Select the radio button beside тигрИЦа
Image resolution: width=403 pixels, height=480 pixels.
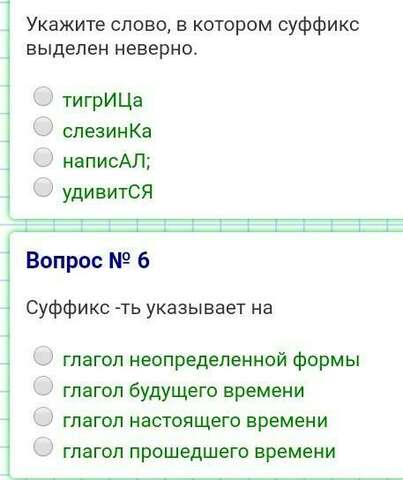[43, 96]
